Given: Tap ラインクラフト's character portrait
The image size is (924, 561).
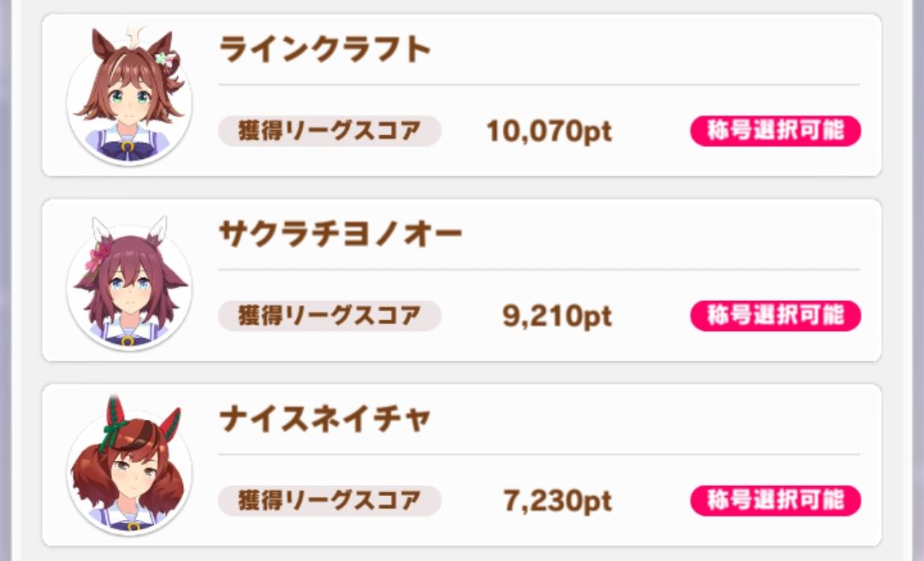Looking at the screenshot, I should tap(128, 98).
